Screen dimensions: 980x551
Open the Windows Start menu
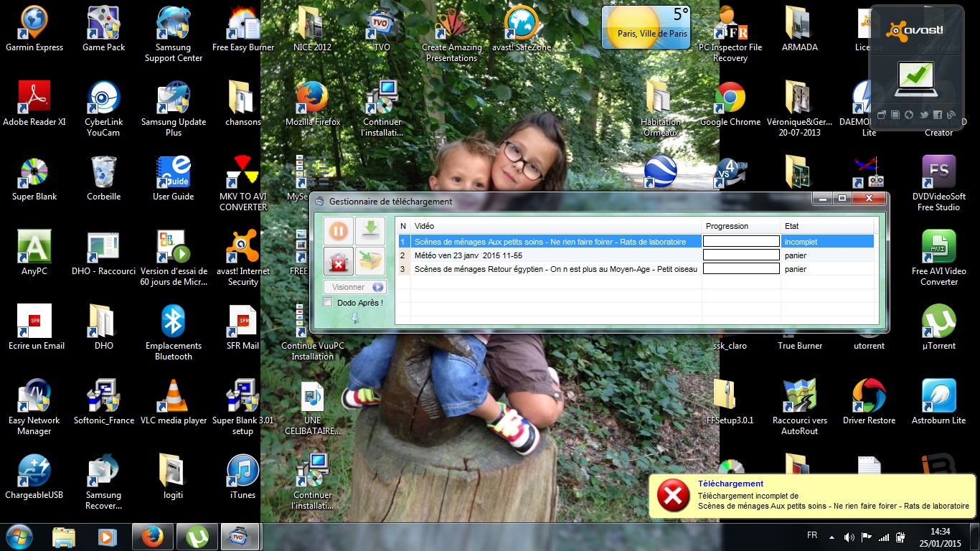tap(19, 537)
